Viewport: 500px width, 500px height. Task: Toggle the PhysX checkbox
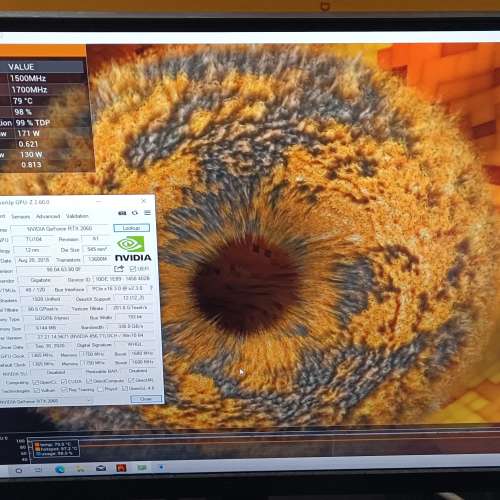point(100,389)
